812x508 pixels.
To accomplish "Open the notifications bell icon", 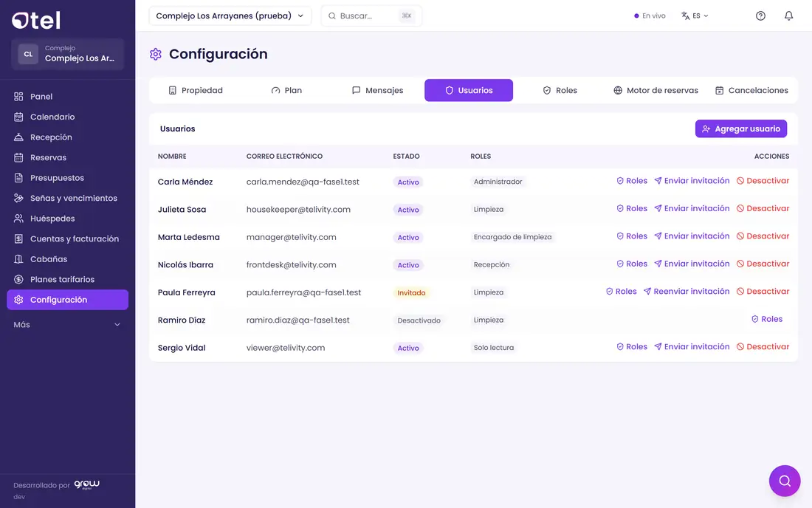I will tap(788, 16).
